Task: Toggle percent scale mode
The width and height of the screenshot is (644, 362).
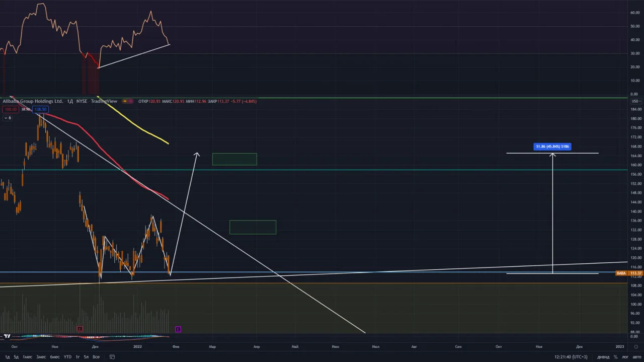Action: [x=615, y=357]
